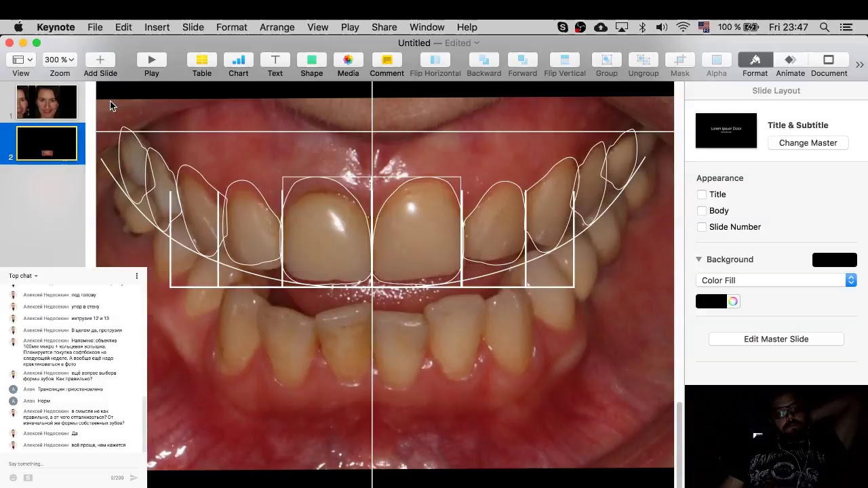Click the Change Master button

coord(808,143)
